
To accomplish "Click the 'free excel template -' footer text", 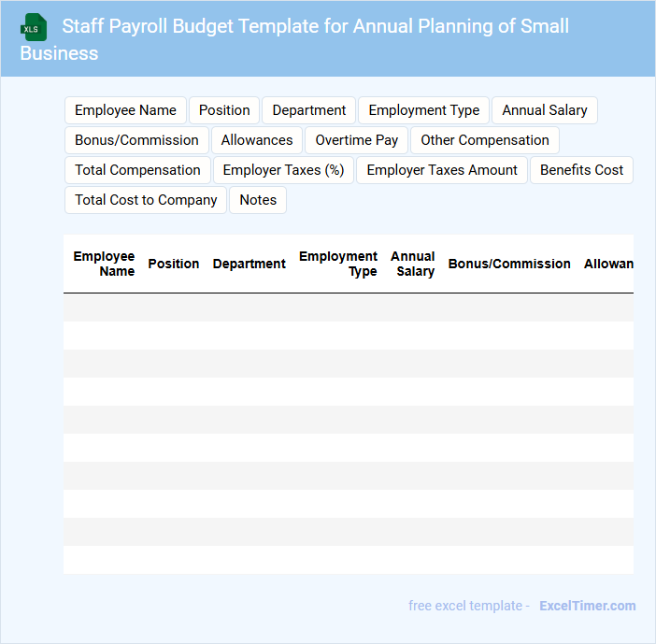I will pyautogui.click(x=469, y=606).
